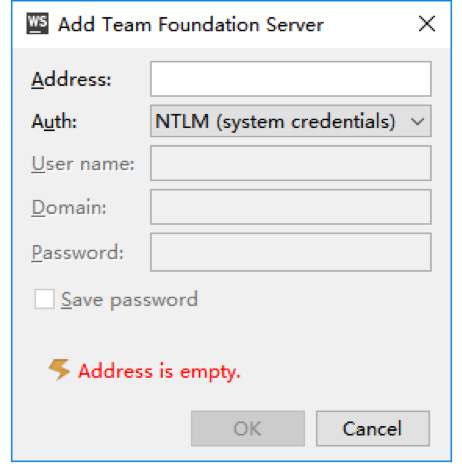The image size is (462, 472).
Task: Focus the Address input field
Action: click(291, 79)
